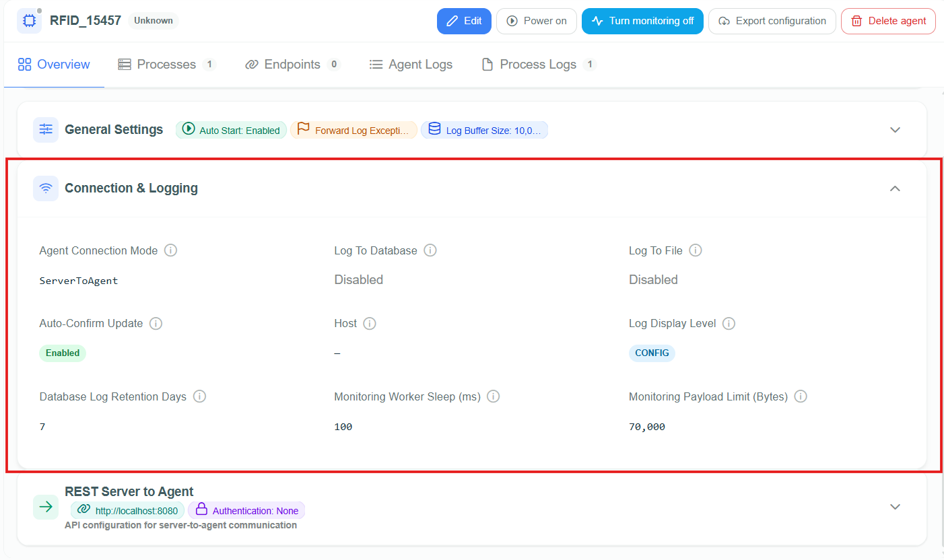This screenshot has width=944, height=560.
Task: Click the Disabled value under Log To Database
Action: point(359,280)
